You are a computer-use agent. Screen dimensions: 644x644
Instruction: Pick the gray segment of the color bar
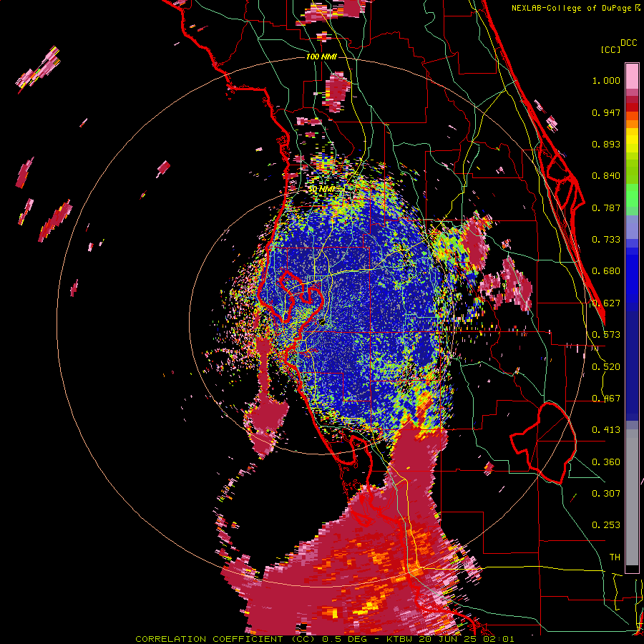632,497
